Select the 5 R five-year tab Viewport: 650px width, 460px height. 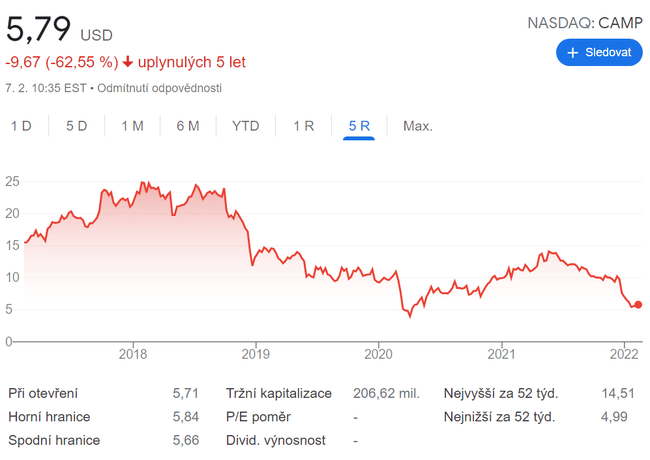pyautogui.click(x=359, y=126)
